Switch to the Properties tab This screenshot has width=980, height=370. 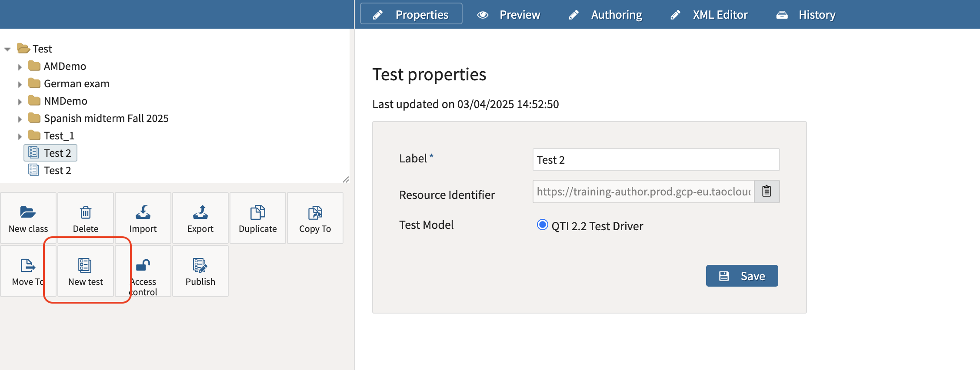click(x=411, y=14)
